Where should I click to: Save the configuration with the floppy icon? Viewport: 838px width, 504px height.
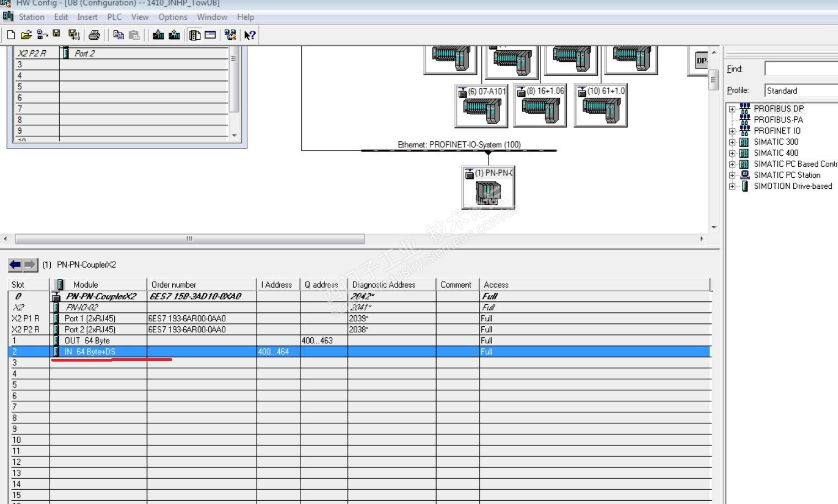pyautogui.click(x=56, y=34)
